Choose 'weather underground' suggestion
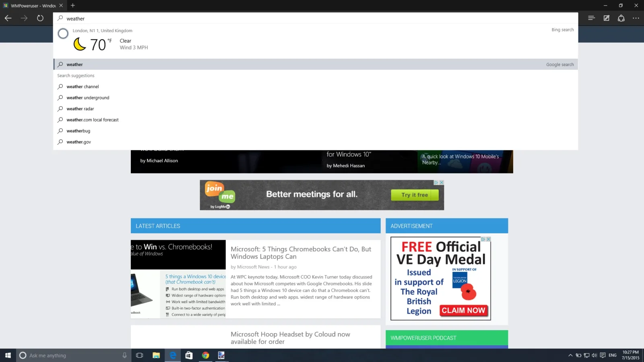Viewport: 644px width, 362px height. (x=316, y=98)
